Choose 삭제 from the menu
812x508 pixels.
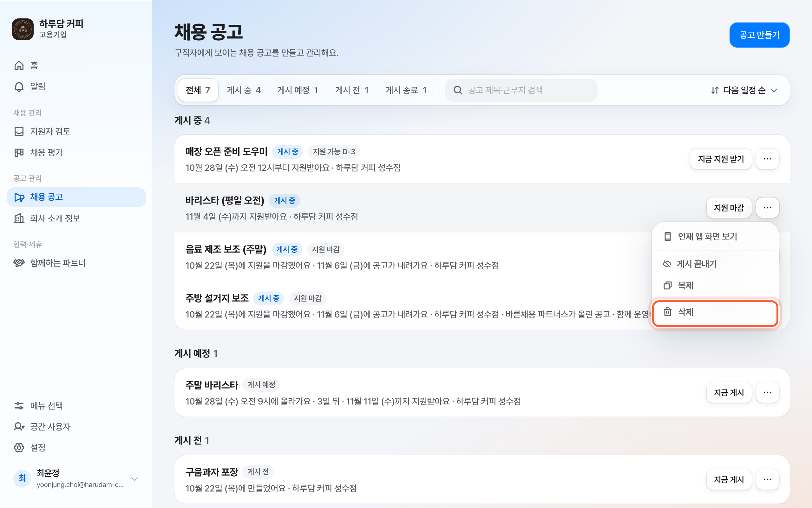(715, 312)
